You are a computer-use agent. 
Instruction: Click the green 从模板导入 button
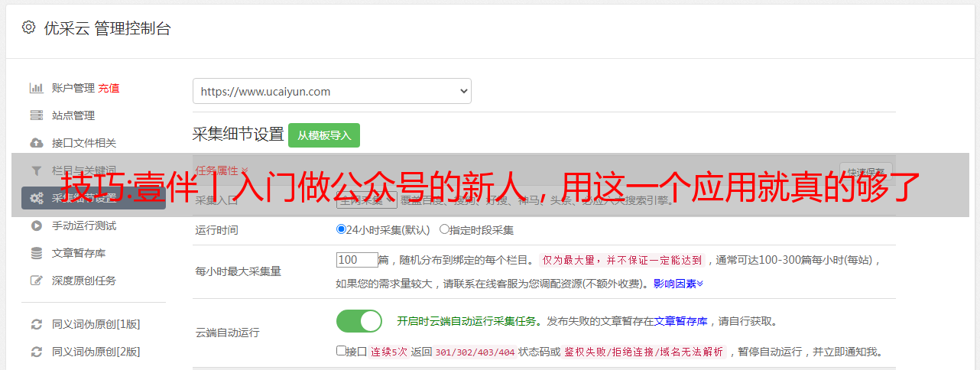tap(324, 135)
